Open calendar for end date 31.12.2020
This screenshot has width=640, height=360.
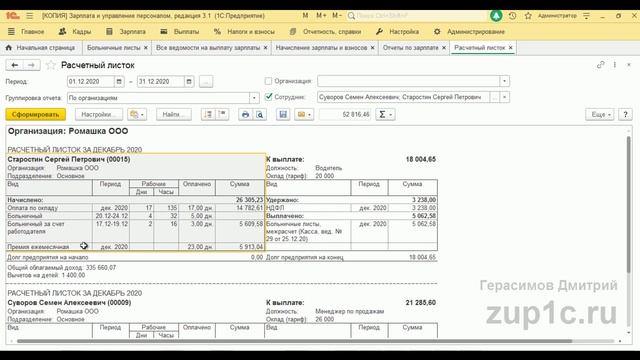[189, 82]
